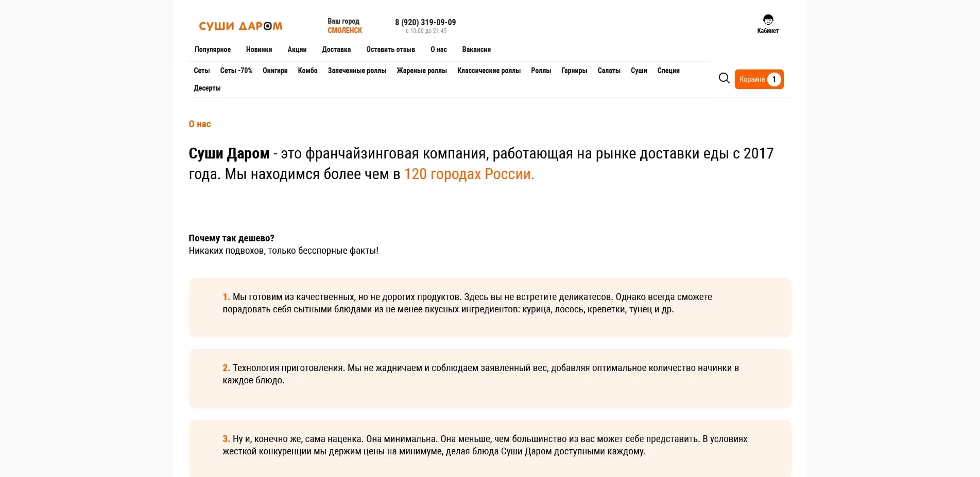Screen dimensions: 980x477
Task: Open the Вакансии page
Action: click(476, 49)
